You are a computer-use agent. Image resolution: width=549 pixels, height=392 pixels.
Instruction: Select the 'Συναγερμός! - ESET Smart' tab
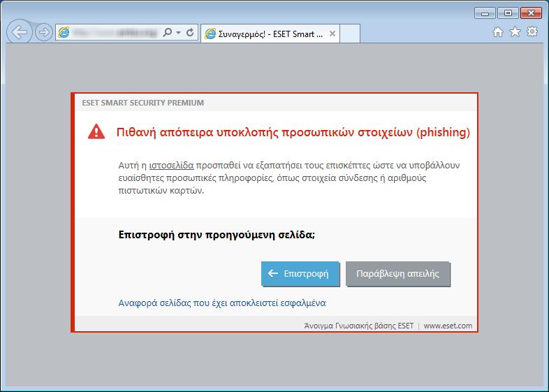coord(270,34)
